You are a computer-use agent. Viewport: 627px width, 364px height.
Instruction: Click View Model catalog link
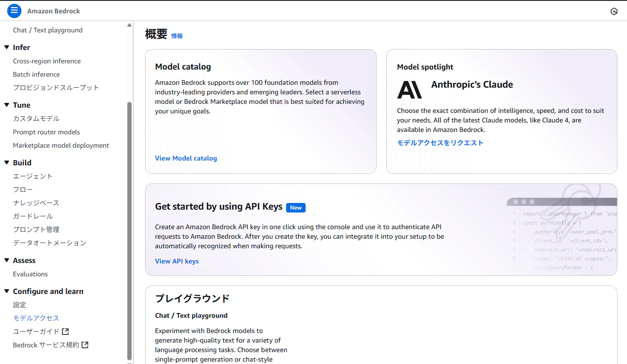186,158
